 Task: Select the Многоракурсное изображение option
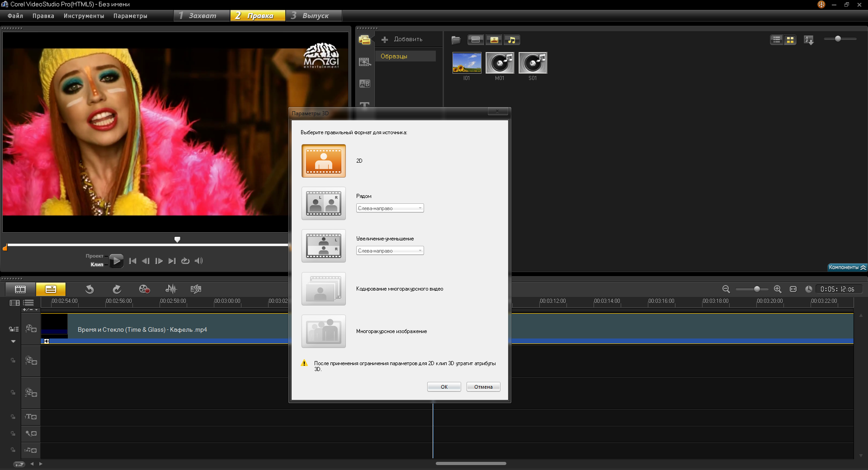[324, 331]
